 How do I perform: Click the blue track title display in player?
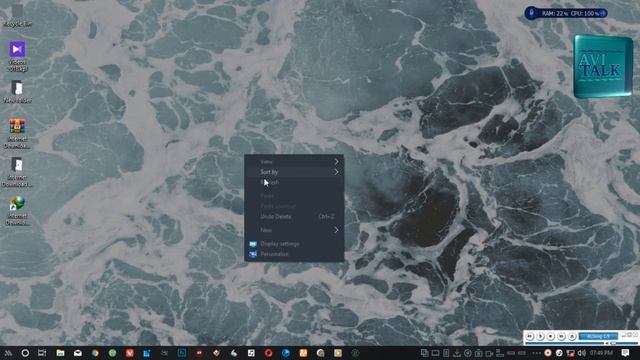click(x=598, y=336)
